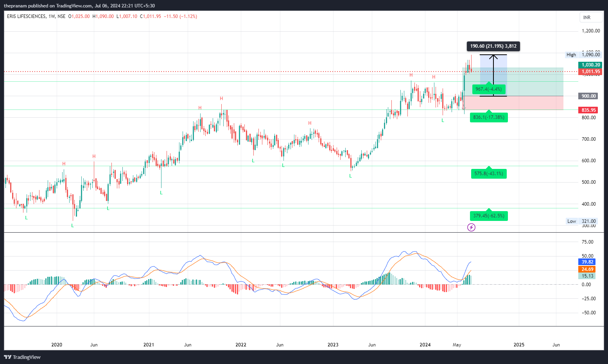The image size is (608, 364).
Task: Click the purple lightning bolt event icon
Action: pyautogui.click(x=472, y=227)
